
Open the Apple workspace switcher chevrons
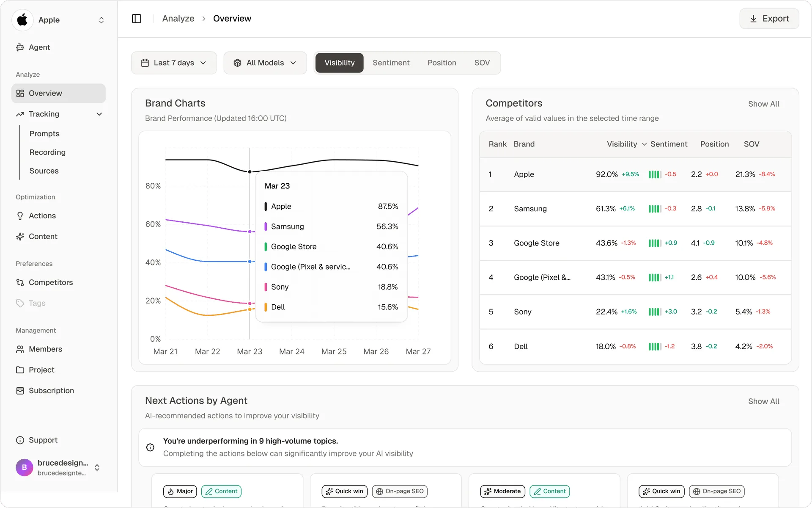click(x=101, y=20)
